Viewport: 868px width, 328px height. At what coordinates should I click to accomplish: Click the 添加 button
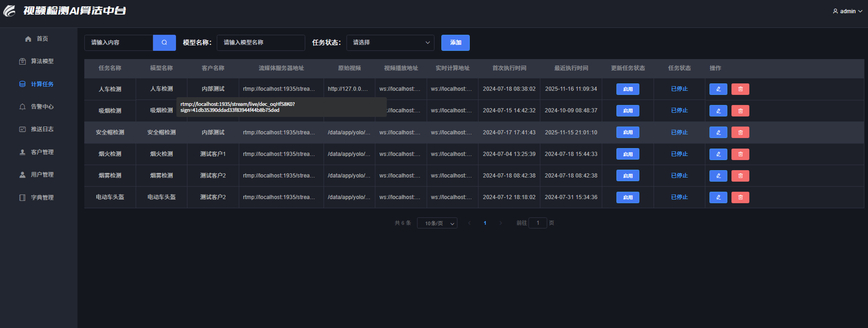(x=455, y=43)
